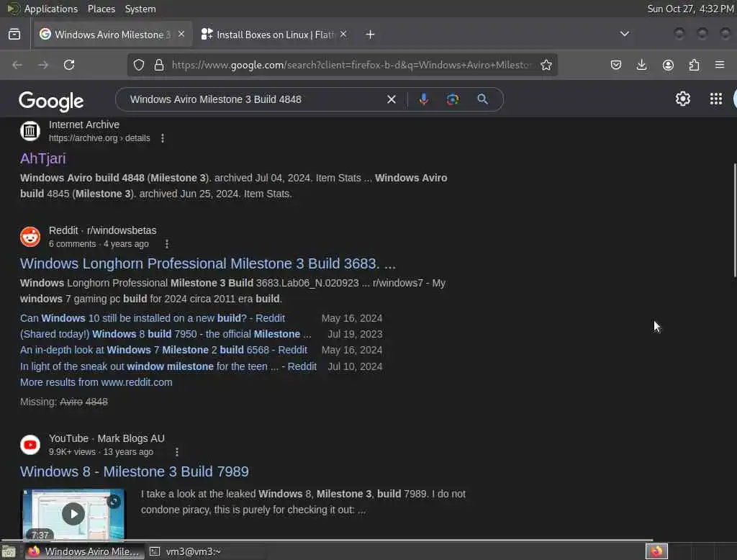Open Google quick settings gear
This screenshot has height=560, width=737.
(x=683, y=99)
